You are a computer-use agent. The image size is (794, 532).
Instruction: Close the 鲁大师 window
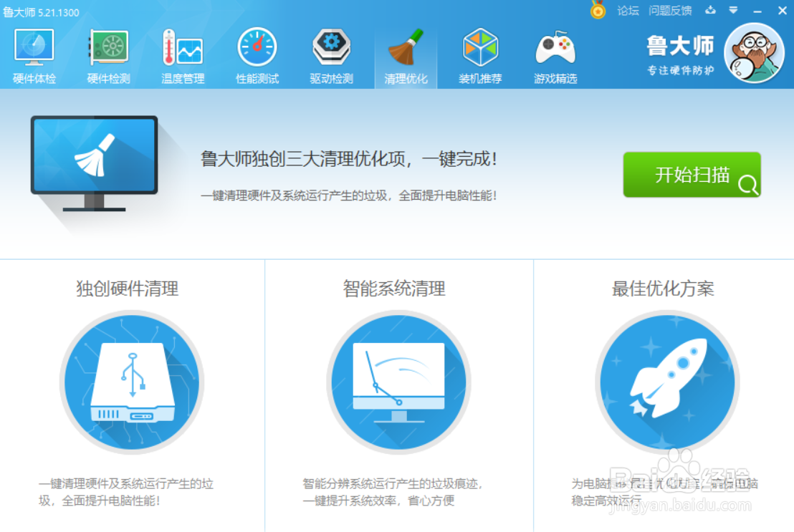click(783, 10)
